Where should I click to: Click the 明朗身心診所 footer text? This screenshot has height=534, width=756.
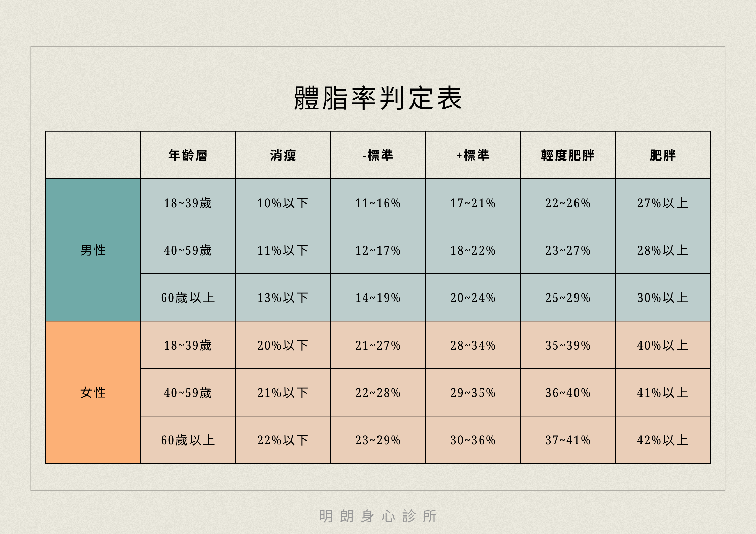tap(378, 516)
